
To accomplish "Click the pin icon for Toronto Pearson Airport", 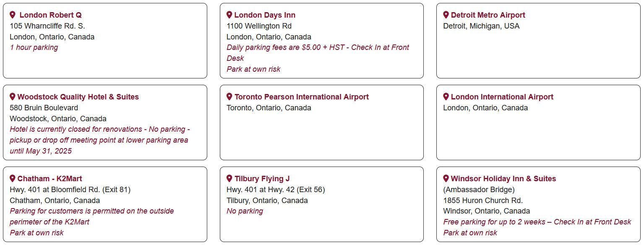I will tap(229, 96).
